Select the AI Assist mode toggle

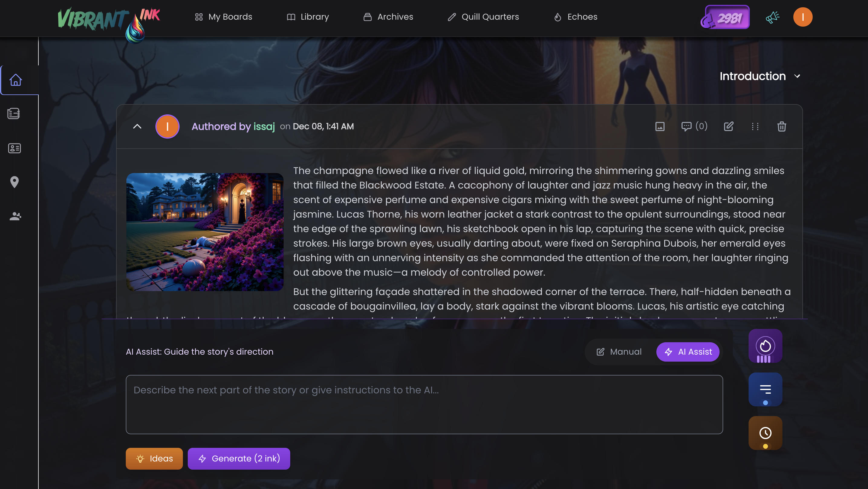click(x=688, y=352)
